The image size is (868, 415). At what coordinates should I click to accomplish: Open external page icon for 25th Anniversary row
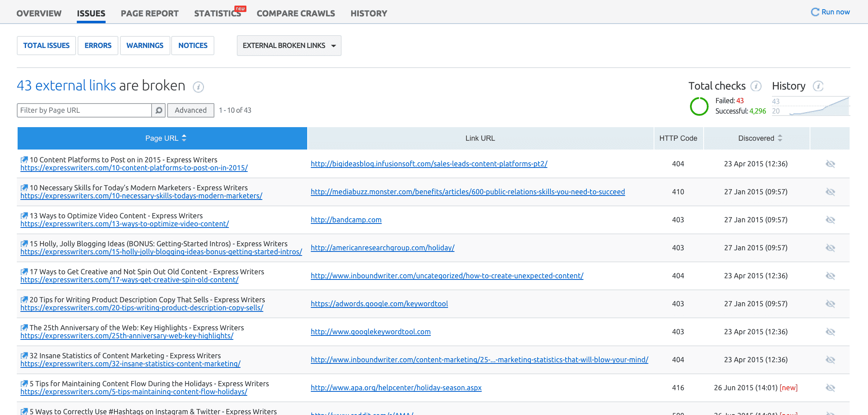24,327
